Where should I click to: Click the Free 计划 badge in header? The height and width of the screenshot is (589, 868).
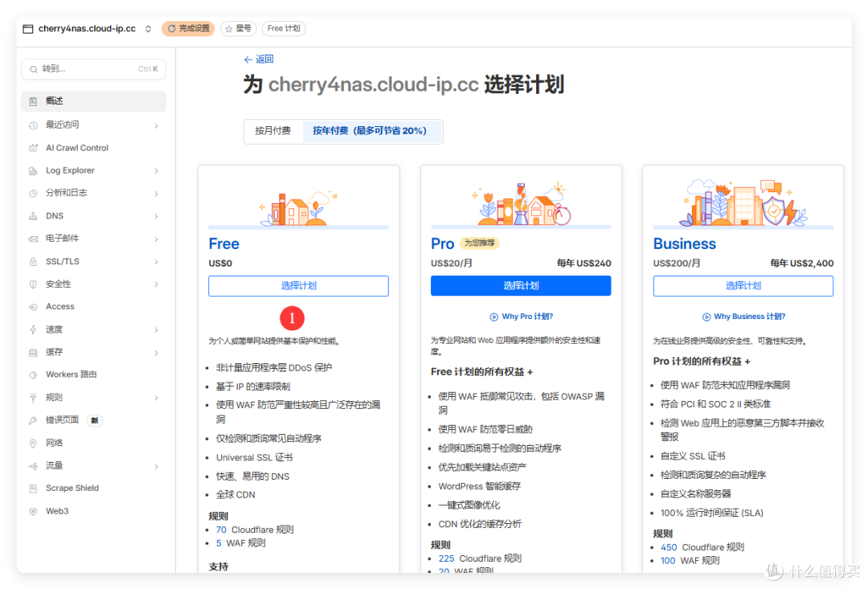click(x=284, y=29)
